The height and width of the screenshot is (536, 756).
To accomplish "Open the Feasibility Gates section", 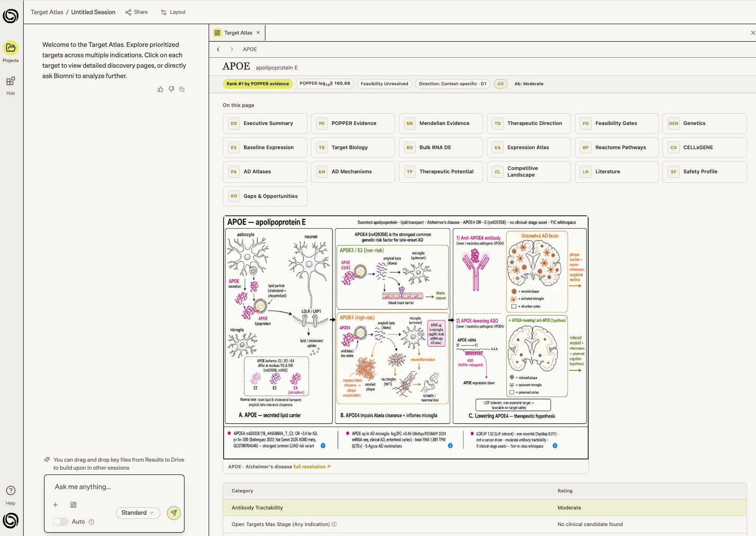I will click(x=617, y=124).
